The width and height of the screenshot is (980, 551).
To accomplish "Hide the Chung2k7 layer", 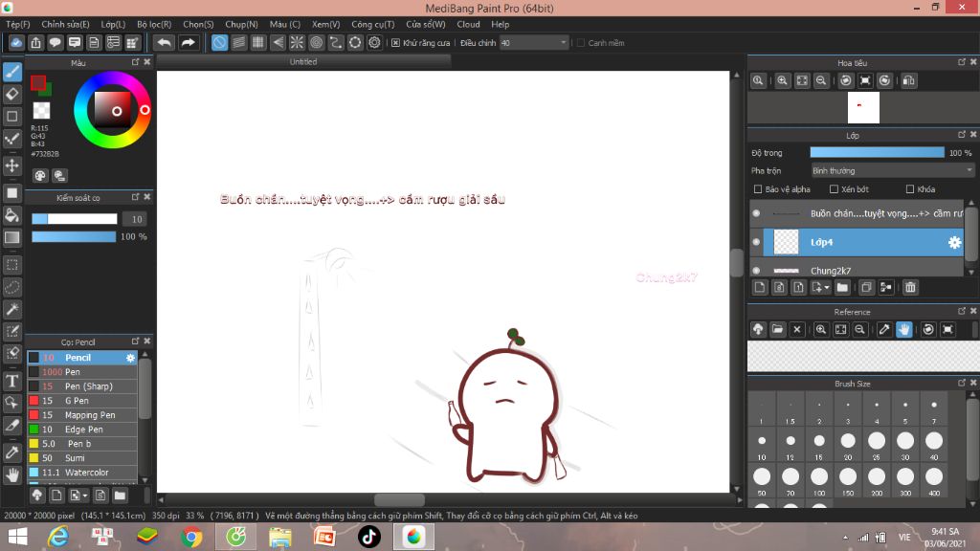I will 756,271.
